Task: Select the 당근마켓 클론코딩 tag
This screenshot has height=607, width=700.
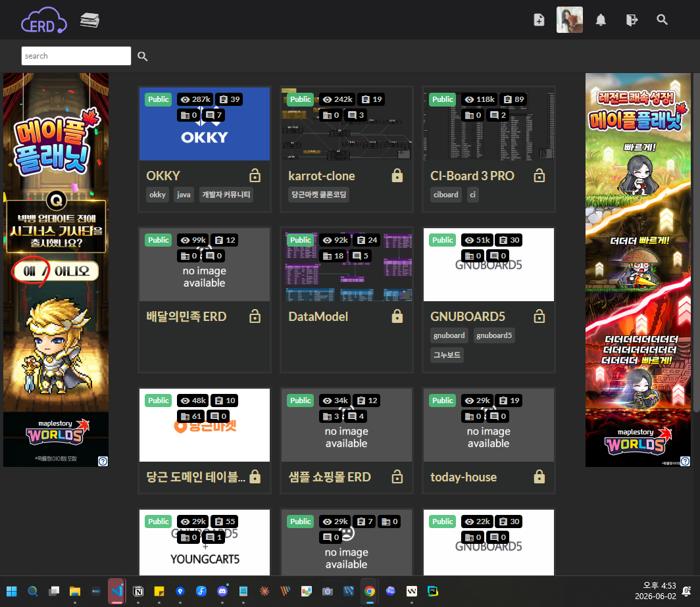Action: (x=318, y=195)
